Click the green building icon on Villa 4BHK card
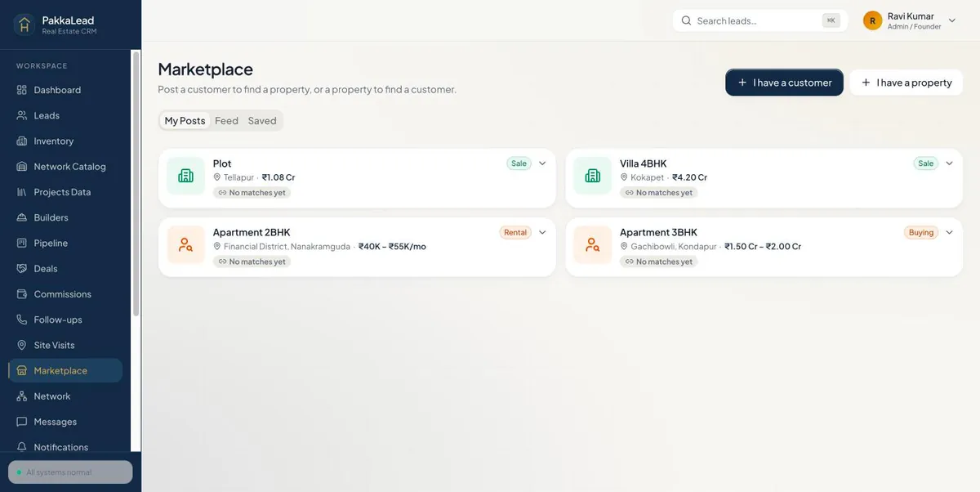The height and width of the screenshot is (492, 980). [592, 176]
